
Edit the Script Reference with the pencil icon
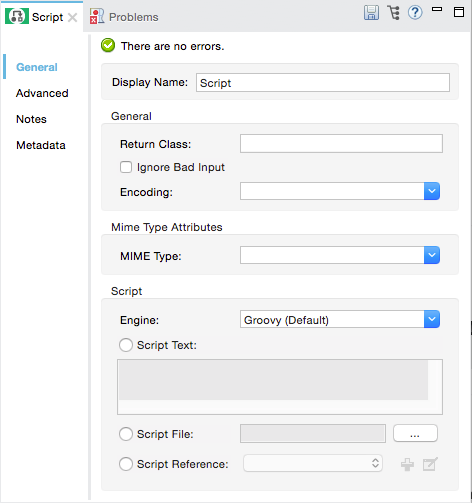click(430, 464)
